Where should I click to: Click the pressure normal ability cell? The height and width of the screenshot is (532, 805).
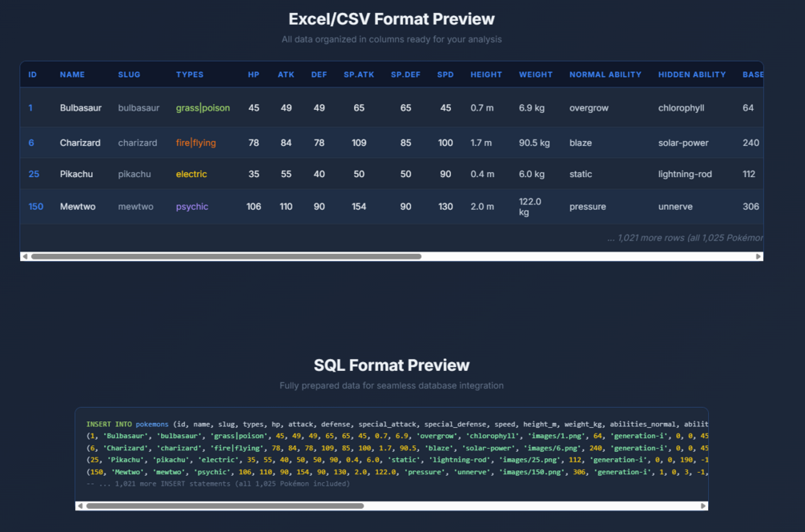point(588,207)
